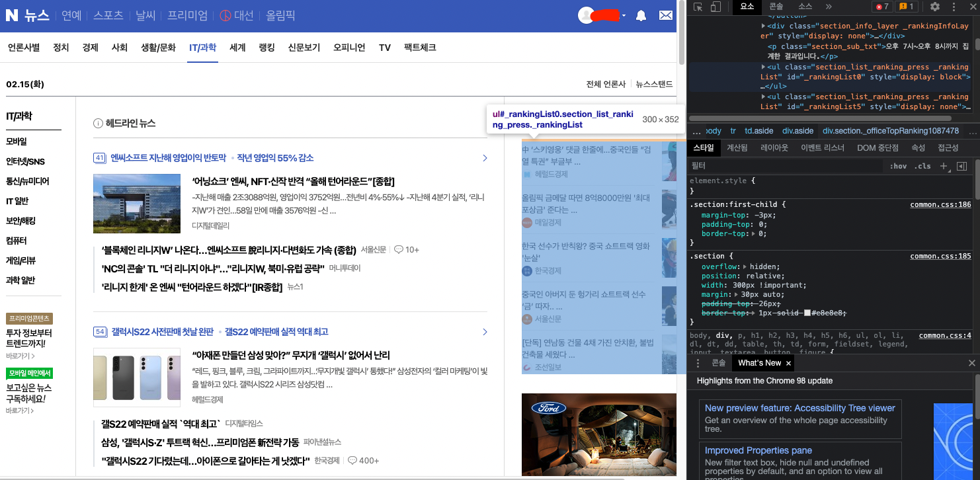This screenshot has width=980, height=480.
Task: Close the What's New tab
Action: coord(788,363)
